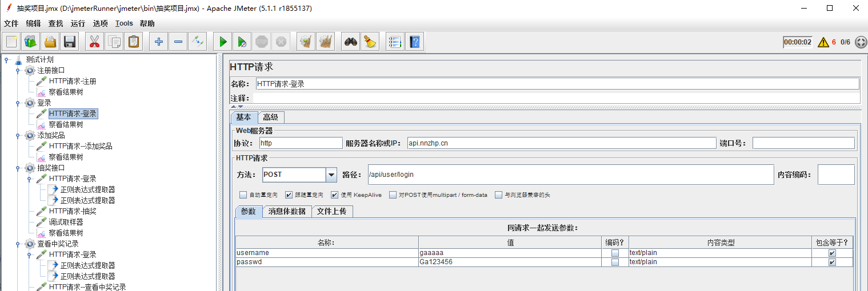This screenshot has width=868, height=291.
Task: Collapse HTTP请求-登录 node under 抽奖接口
Action: [x=29, y=179]
